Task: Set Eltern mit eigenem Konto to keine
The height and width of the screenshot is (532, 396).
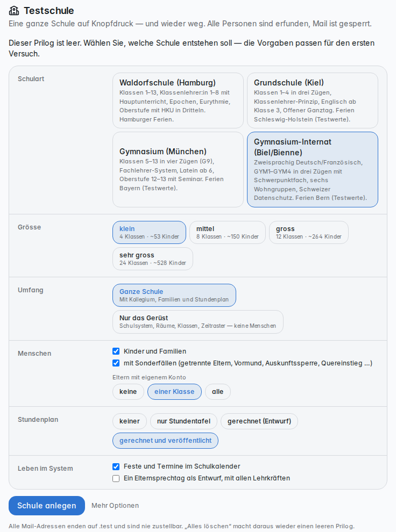Action: pos(128,392)
